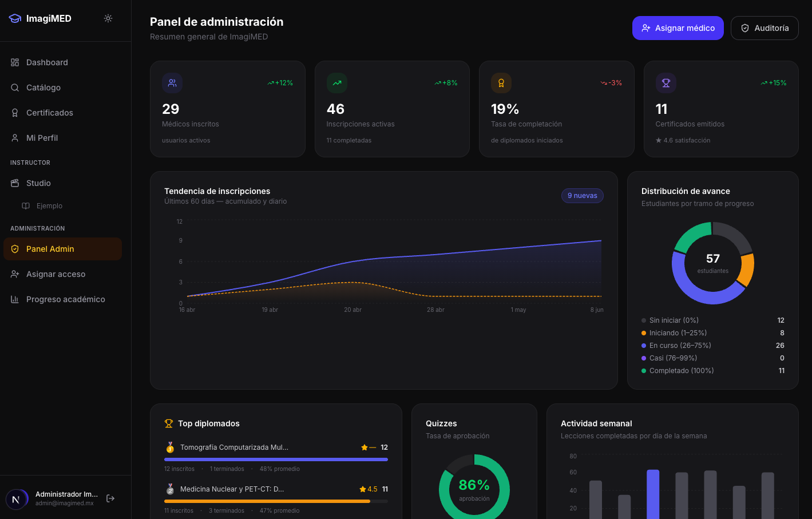The image size is (812, 519).
Task: Click the 57 estudiantes donut center
Action: (713, 263)
